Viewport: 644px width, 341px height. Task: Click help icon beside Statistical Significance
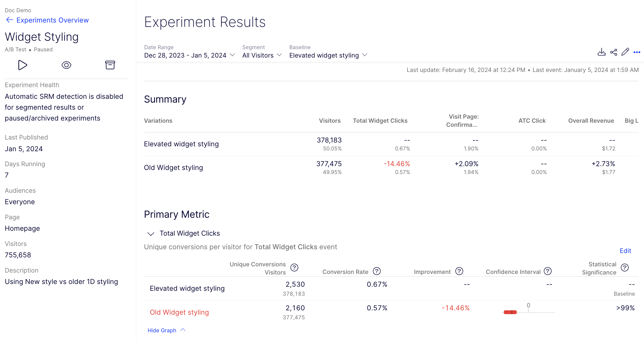point(624,268)
